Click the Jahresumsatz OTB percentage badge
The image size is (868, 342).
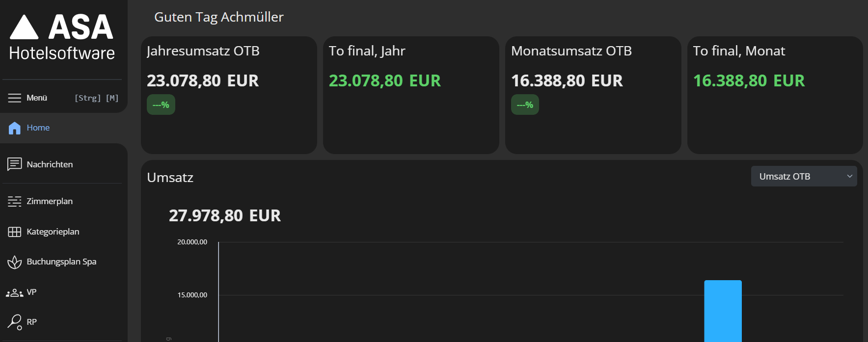click(x=161, y=105)
